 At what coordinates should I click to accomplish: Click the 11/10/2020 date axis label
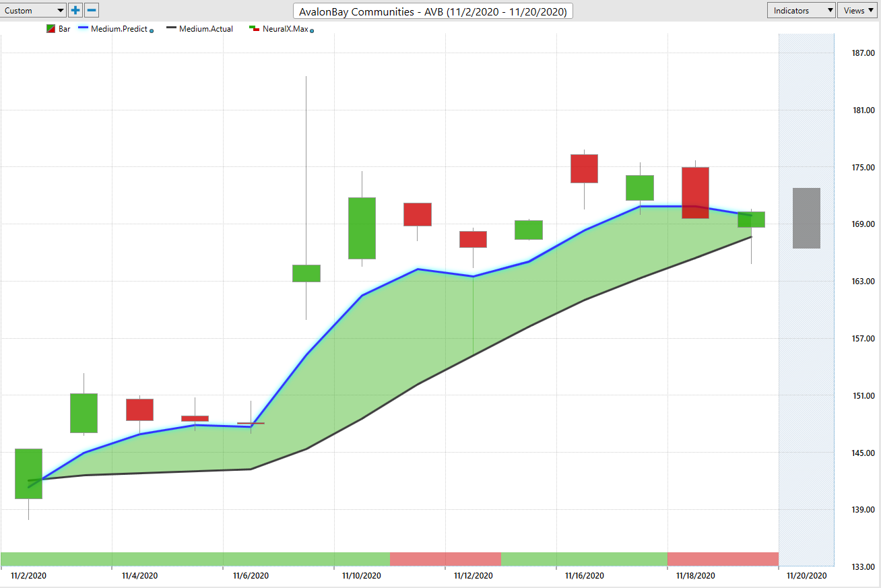tap(362, 576)
